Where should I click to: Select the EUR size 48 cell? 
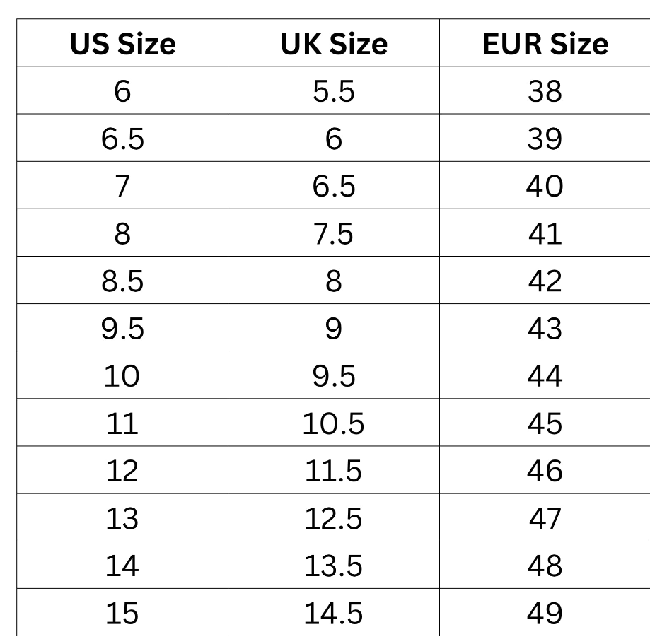[x=545, y=566]
